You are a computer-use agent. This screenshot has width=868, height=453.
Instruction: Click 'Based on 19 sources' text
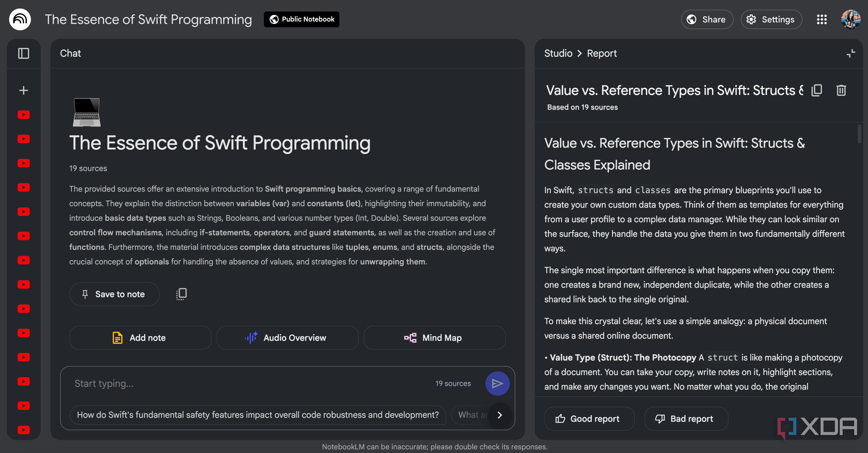pos(582,107)
